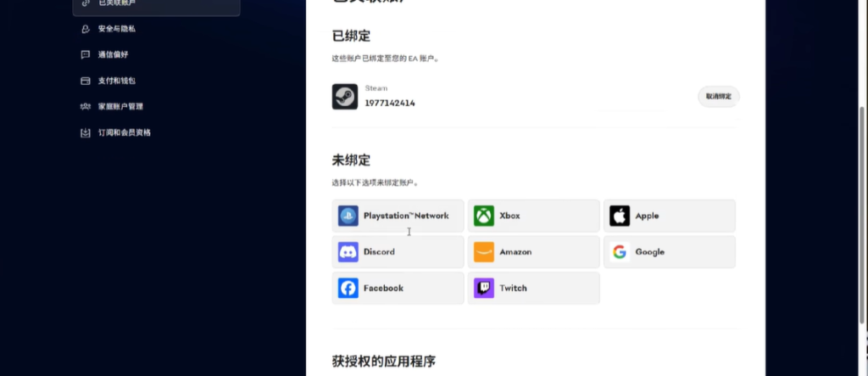This screenshot has width=868, height=376.
Task: Click the Xbox logo icon
Action: (484, 216)
